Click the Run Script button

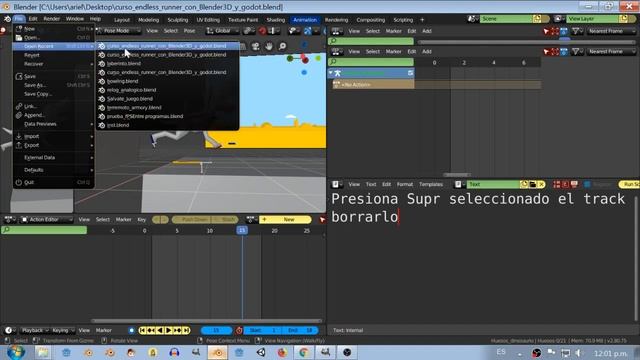click(x=629, y=184)
